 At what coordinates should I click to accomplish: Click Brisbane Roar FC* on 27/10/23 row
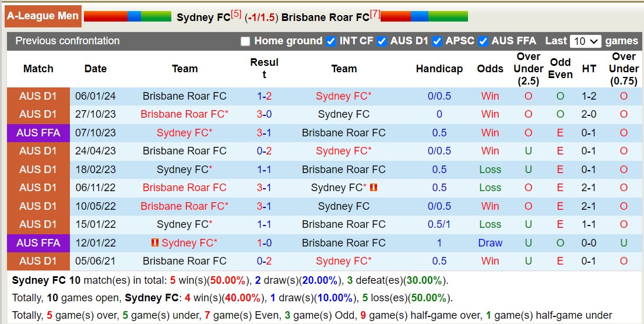click(x=184, y=114)
